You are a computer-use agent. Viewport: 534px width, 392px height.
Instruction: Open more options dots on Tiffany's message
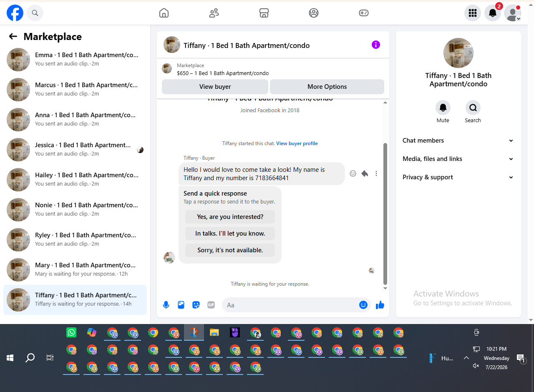tap(376, 173)
